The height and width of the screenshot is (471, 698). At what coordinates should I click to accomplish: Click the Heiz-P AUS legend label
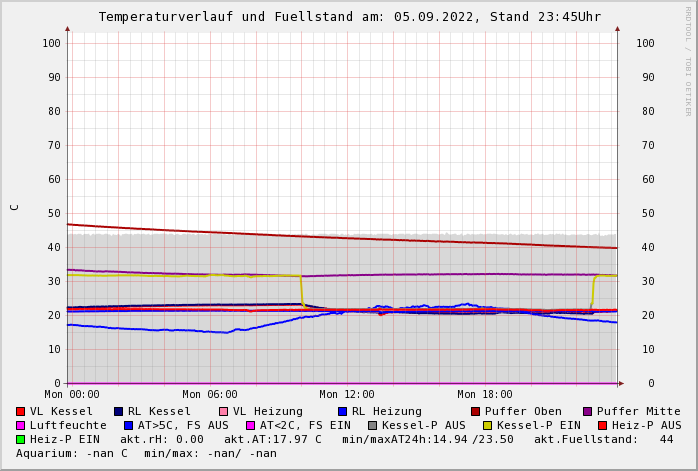(x=646, y=425)
